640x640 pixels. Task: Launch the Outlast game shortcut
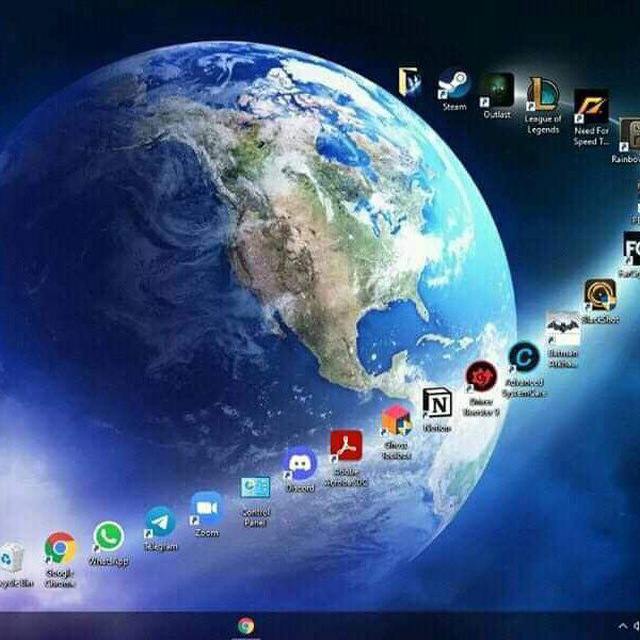click(497, 90)
